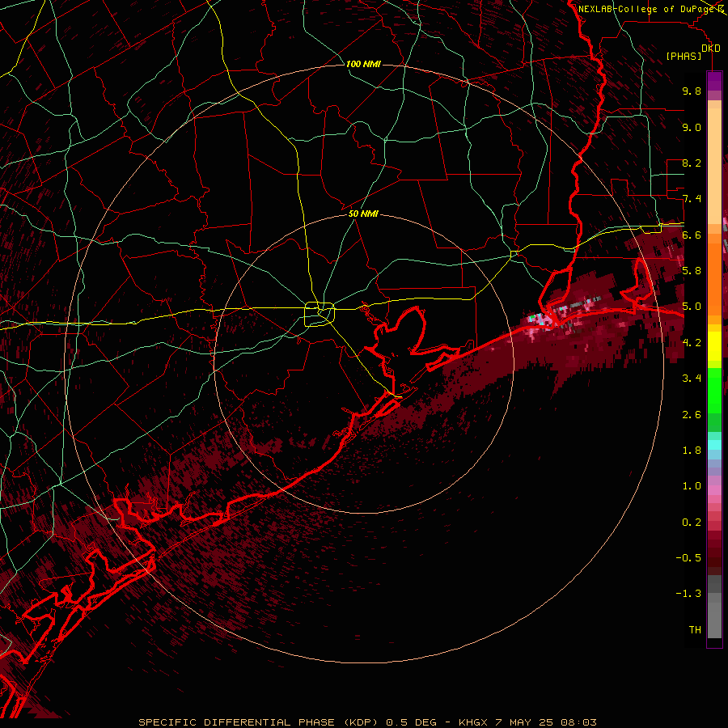The width and height of the screenshot is (728, 728).
Task: Click the 8.2 label on the color scale
Action: coord(692,163)
